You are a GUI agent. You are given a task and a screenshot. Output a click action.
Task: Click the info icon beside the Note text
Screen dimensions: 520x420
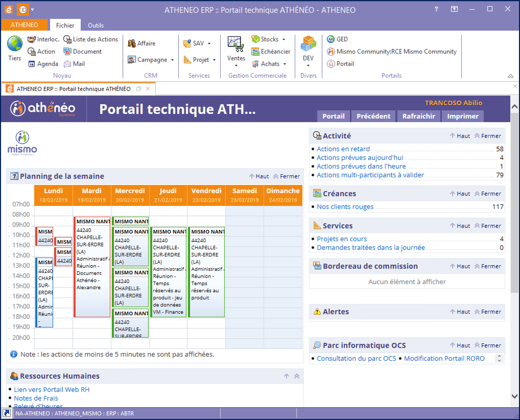click(x=14, y=354)
